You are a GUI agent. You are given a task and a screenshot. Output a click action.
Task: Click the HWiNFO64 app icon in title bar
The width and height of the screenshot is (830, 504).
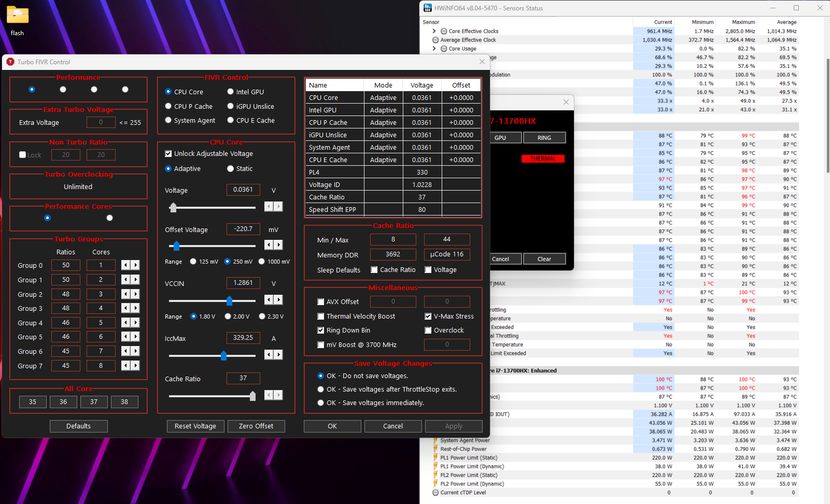[428, 8]
